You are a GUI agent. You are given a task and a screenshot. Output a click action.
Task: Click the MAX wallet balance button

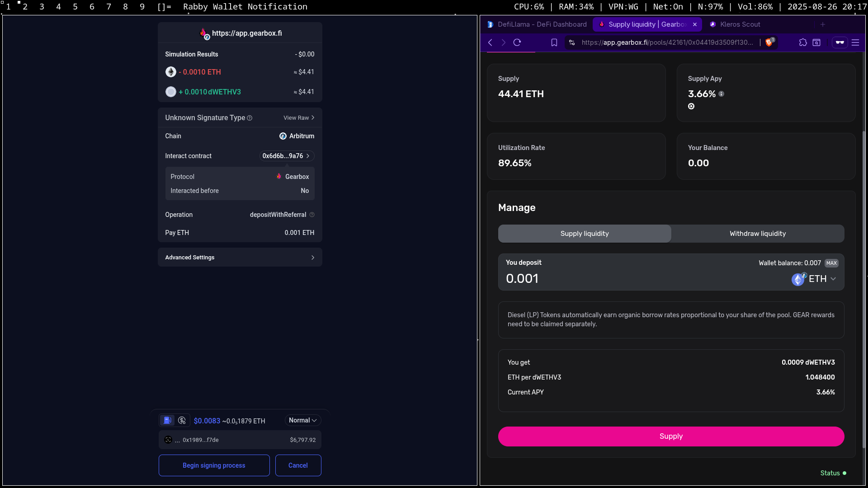point(831,263)
